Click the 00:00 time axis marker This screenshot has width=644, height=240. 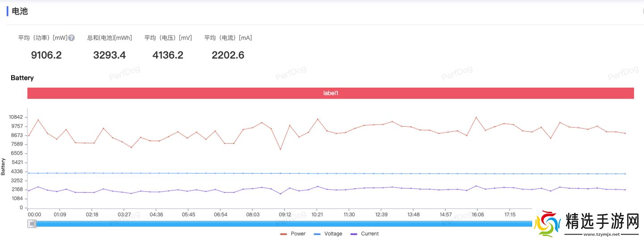click(34, 215)
